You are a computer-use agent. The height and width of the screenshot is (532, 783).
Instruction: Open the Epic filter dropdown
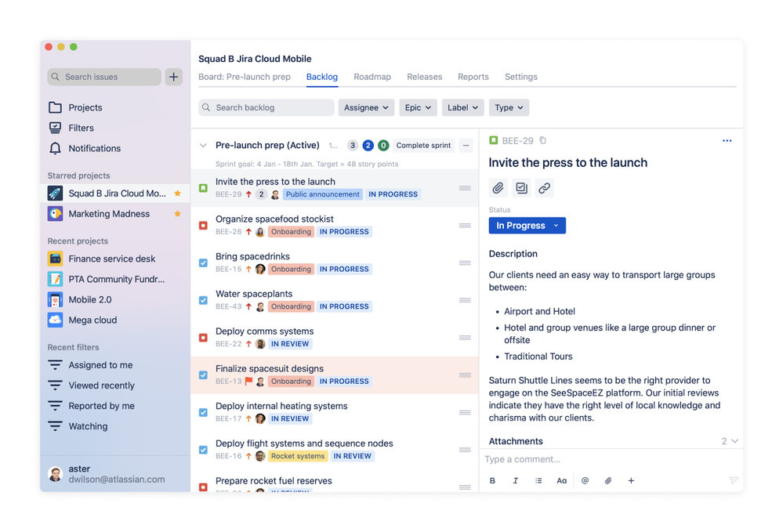tap(418, 107)
